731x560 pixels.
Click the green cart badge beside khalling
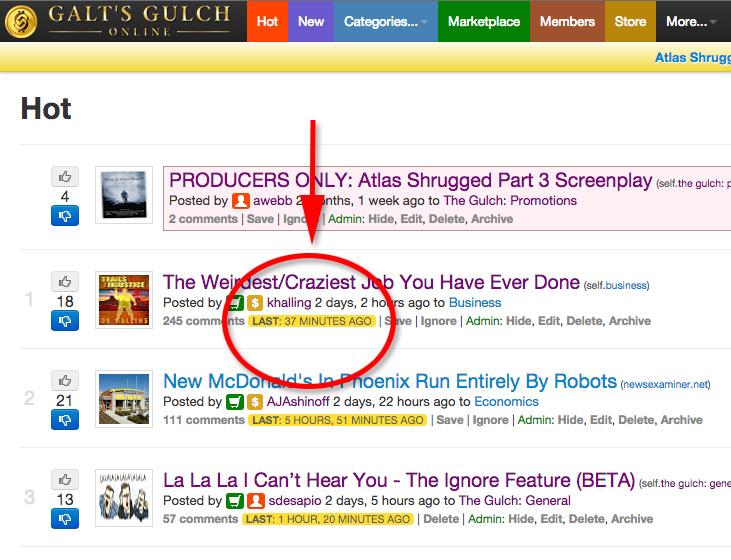pyautogui.click(x=235, y=303)
